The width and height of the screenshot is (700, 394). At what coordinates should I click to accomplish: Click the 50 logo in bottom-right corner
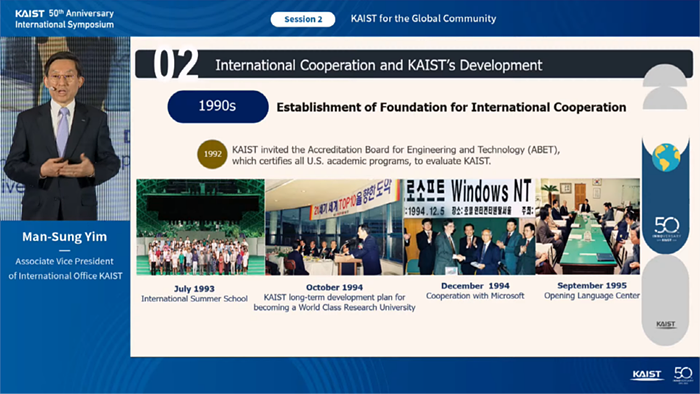pos(683,374)
